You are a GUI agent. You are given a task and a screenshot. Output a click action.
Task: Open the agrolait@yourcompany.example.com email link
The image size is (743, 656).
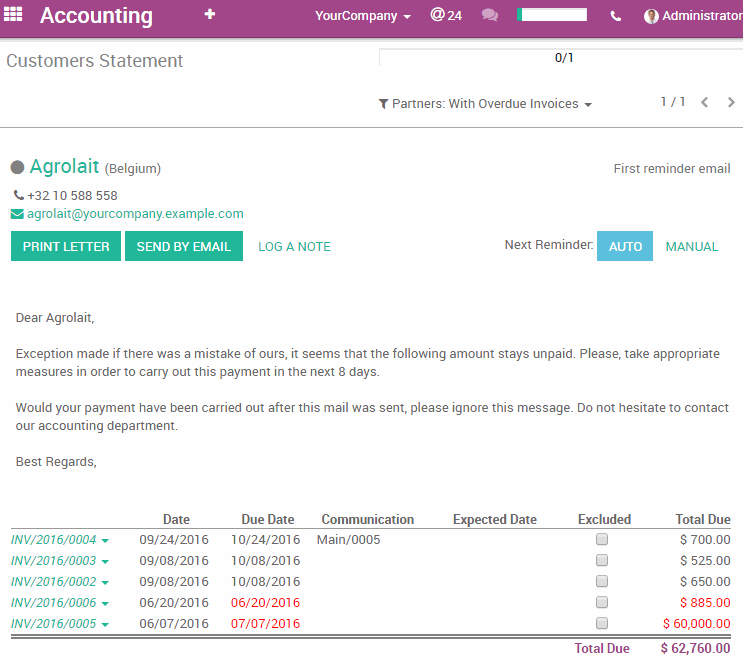pos(135,214)
